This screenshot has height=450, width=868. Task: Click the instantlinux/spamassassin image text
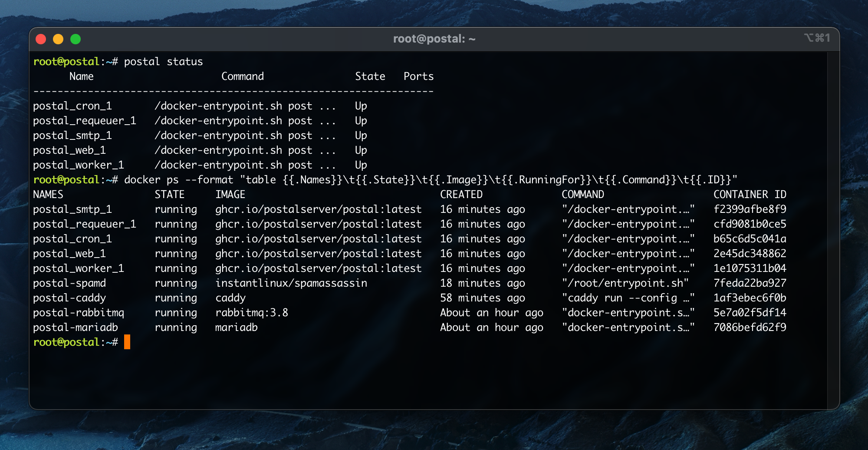click(291, 283)
